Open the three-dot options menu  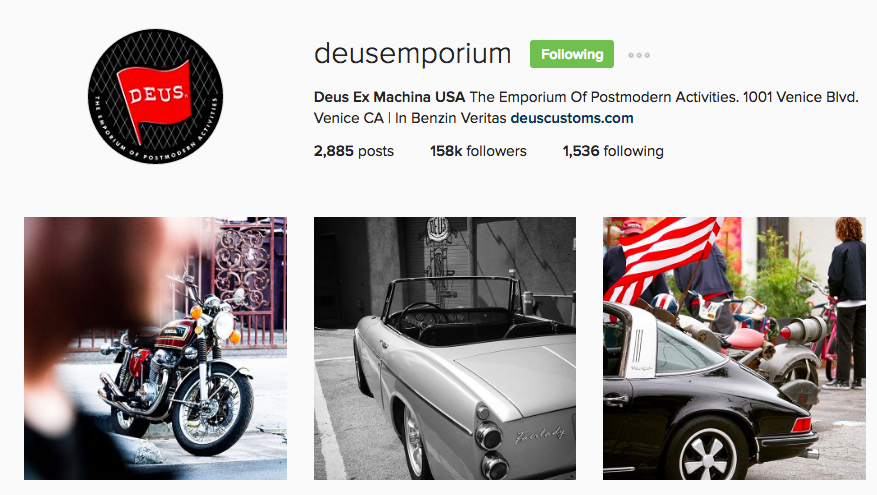point(639,55)
